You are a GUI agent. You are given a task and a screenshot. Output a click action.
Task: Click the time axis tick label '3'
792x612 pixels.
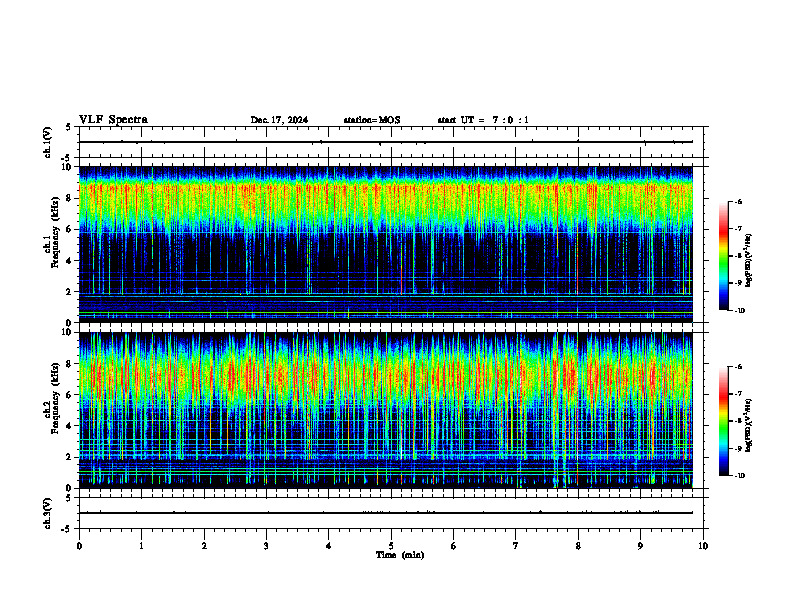266,546
